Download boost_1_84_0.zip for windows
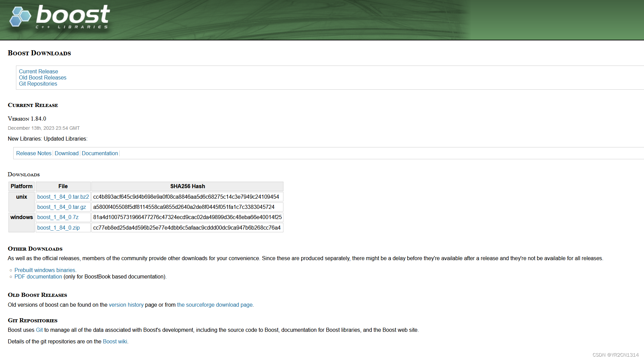Viewport: 644px width, 360px height. click(x=58, y=228)
